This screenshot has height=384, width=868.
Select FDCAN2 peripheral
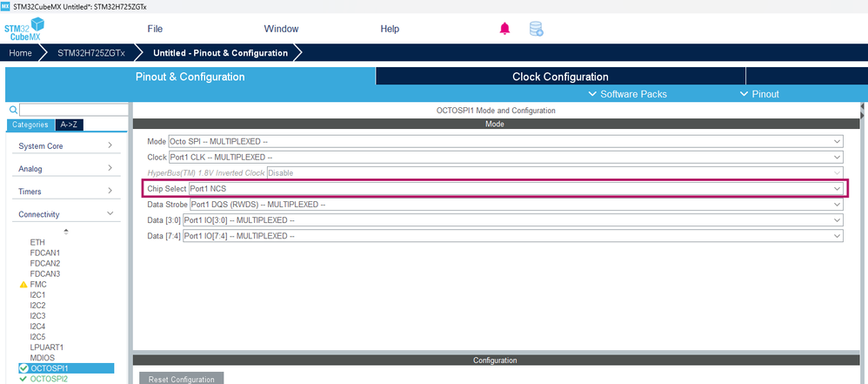pos(45,263)
